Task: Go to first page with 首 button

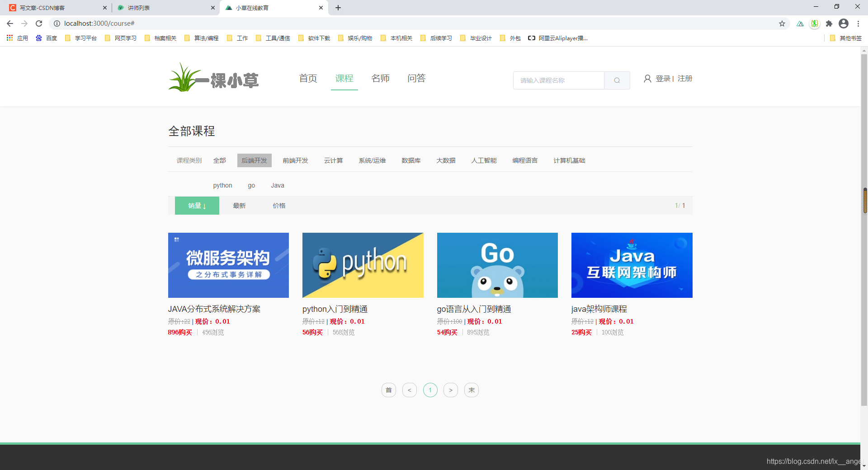Action: point(389,390)
